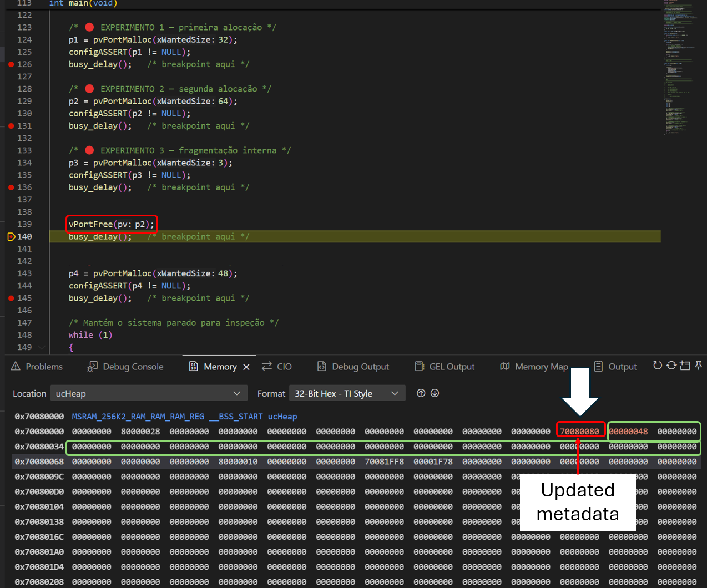Select the Memory Map panel icon
The image size is (707, 588).
(505, 366)
